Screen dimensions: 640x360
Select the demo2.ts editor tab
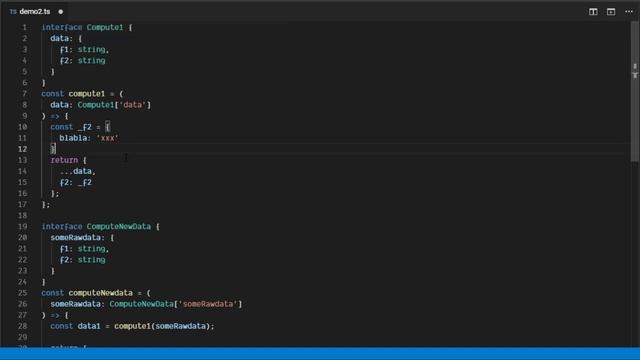(x=36, y=11)
